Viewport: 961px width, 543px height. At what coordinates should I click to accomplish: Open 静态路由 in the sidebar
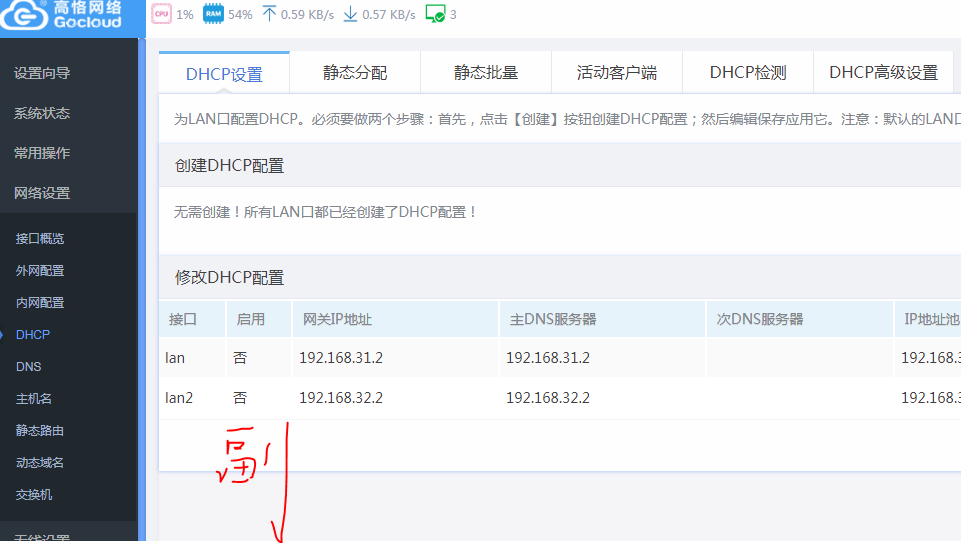click(40, 430)
